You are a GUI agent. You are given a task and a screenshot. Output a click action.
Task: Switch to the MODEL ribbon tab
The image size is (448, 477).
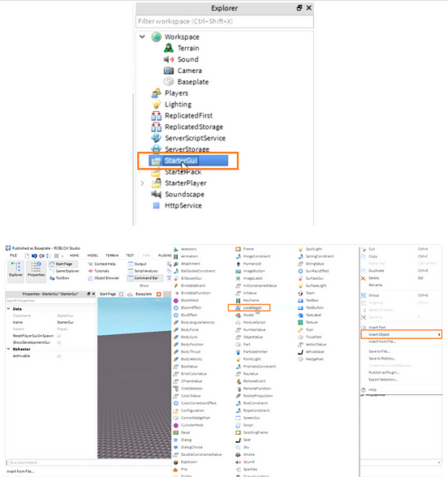click(x=93, y=256)
